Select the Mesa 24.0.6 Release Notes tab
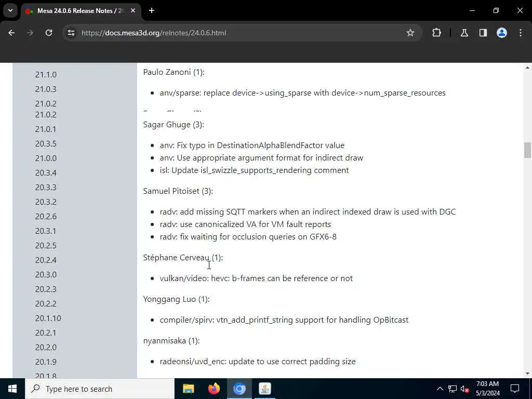Viewport: 532px width, 399px height. (80, 11)
